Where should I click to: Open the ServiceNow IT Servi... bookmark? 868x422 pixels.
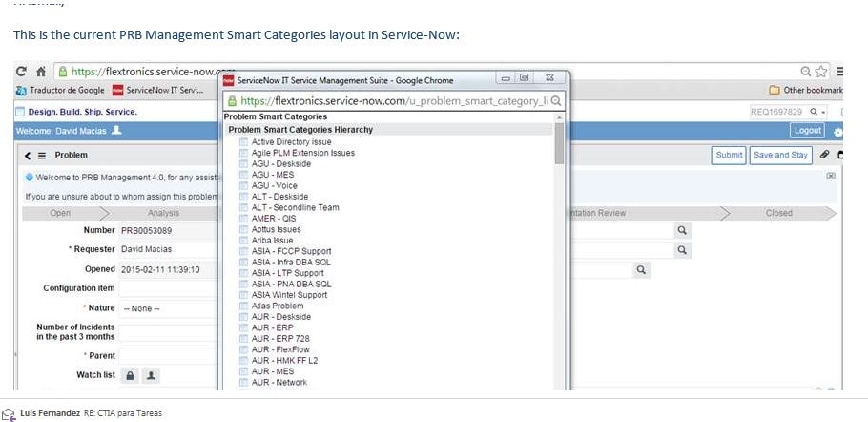157,90
